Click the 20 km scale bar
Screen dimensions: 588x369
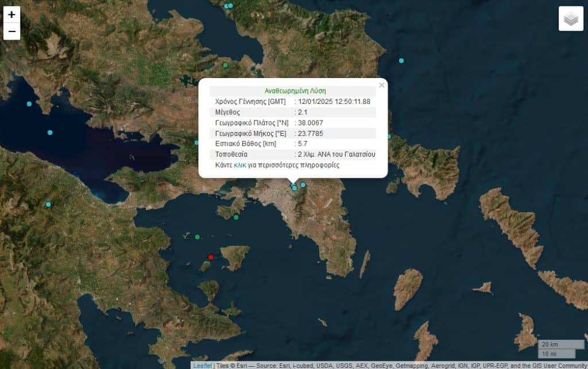[556, 344]
